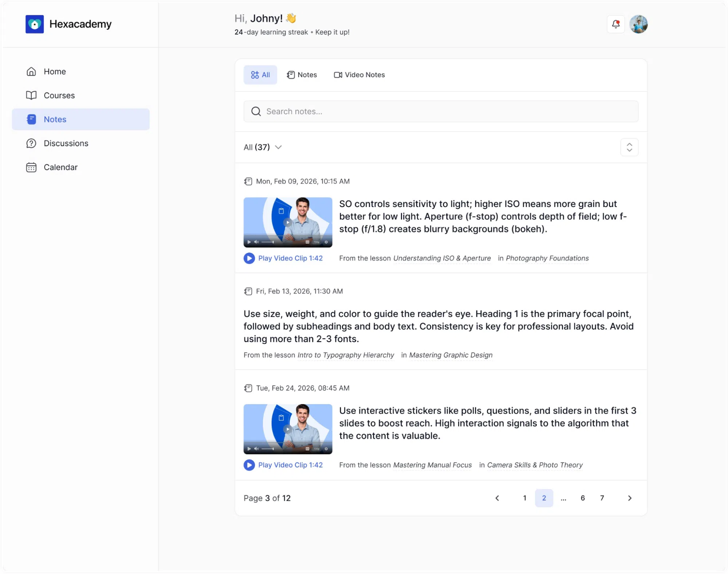Open the interactive stickers video thumbnail
Viewport: 728px width, 574px height.
coord(288,429)
